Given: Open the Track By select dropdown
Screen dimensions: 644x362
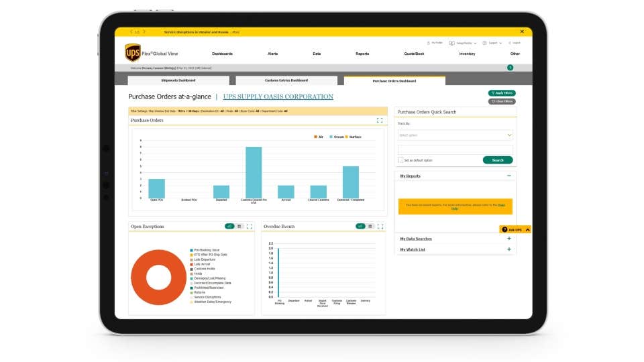Looking at the screenshot, I should 455,135.
